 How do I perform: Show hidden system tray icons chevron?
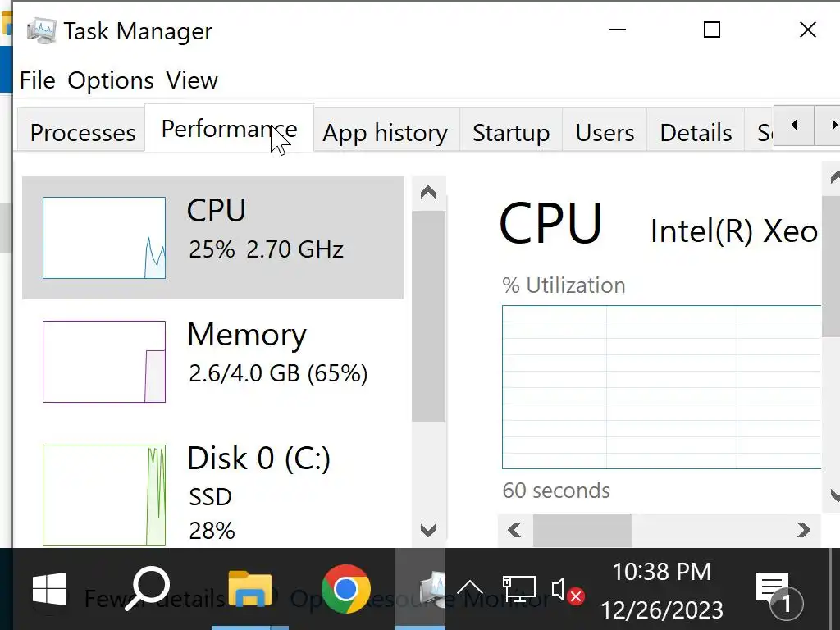click(x=470, y=588)
